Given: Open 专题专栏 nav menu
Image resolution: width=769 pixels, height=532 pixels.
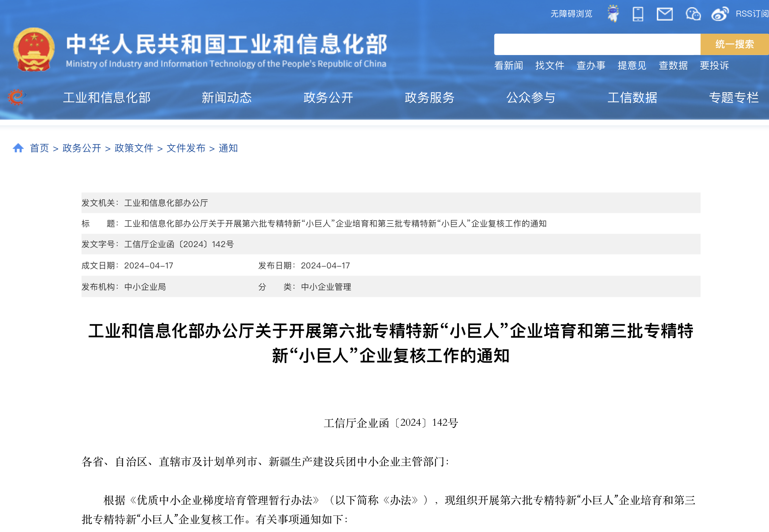Looking at the screenshot, I should click(734, 98).
